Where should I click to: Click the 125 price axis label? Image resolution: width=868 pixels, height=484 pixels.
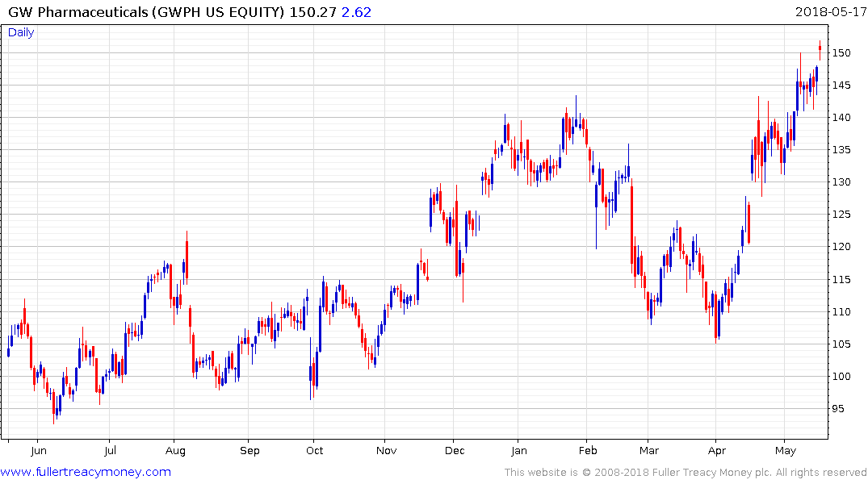841,215
